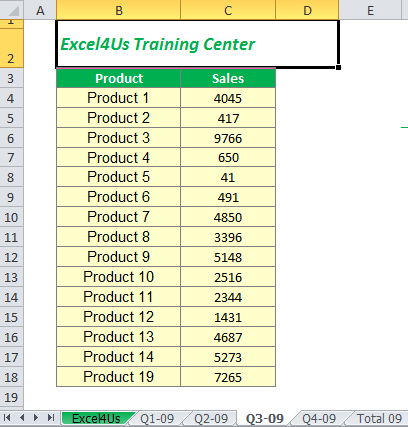Select the Product 8 cell

pos(118,237)
